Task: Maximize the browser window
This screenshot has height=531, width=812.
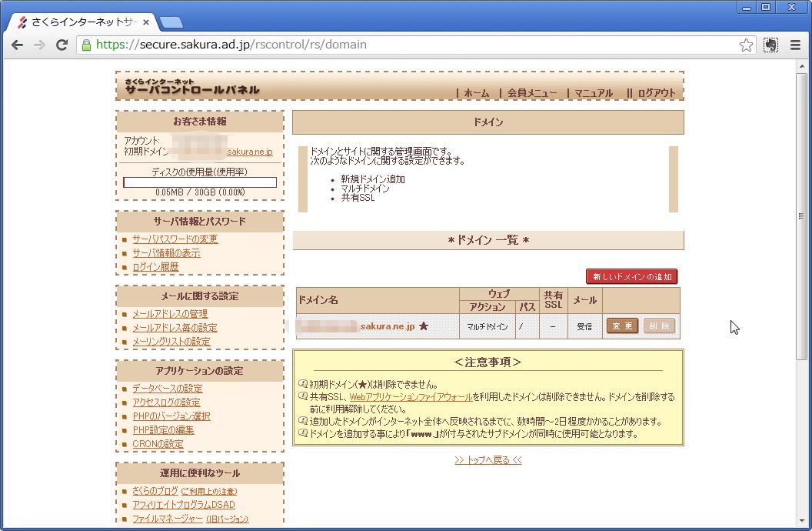Action: tap(766, 7)
